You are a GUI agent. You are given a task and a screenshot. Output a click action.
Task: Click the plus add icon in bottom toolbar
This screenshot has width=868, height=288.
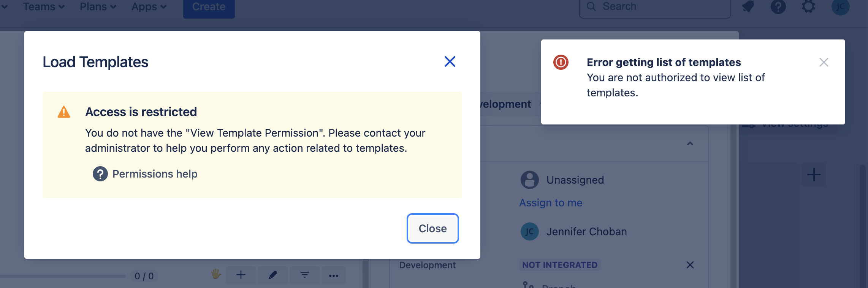(241, 275)
